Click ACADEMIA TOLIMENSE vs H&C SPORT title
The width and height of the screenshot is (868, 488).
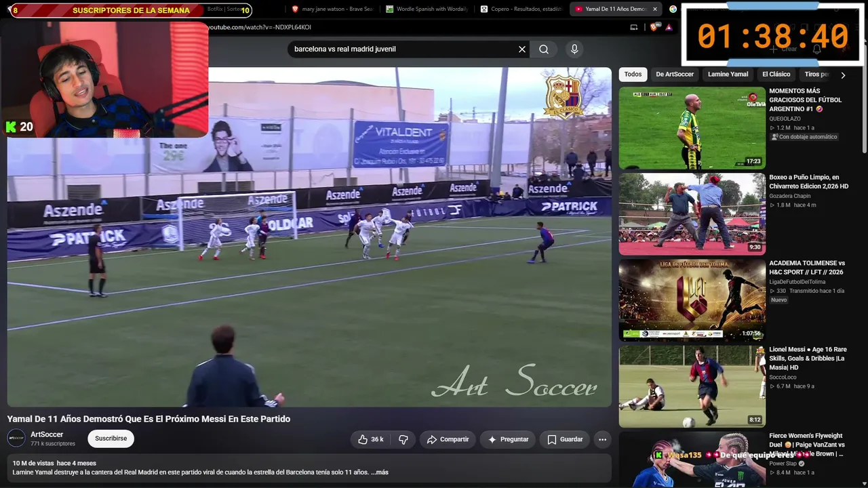[807, 268]
